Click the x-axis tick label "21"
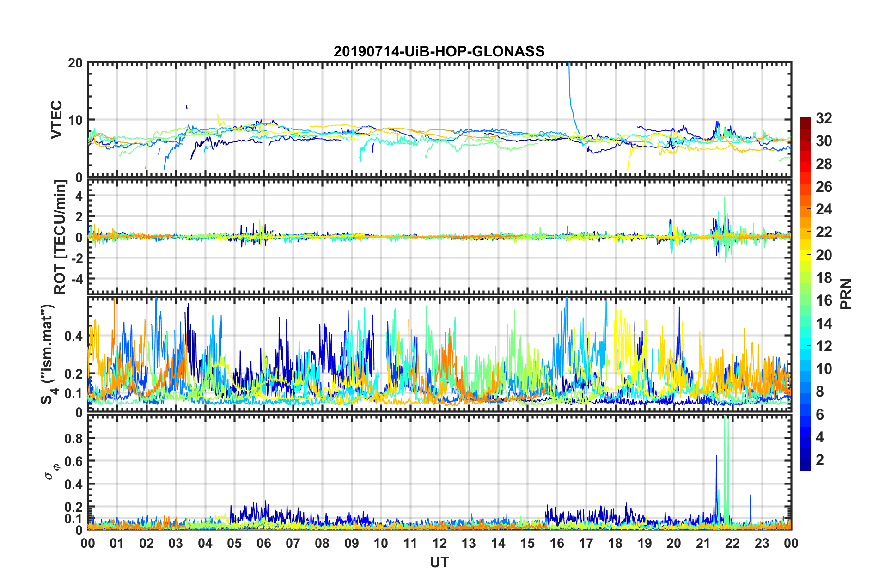 (703, 544)
